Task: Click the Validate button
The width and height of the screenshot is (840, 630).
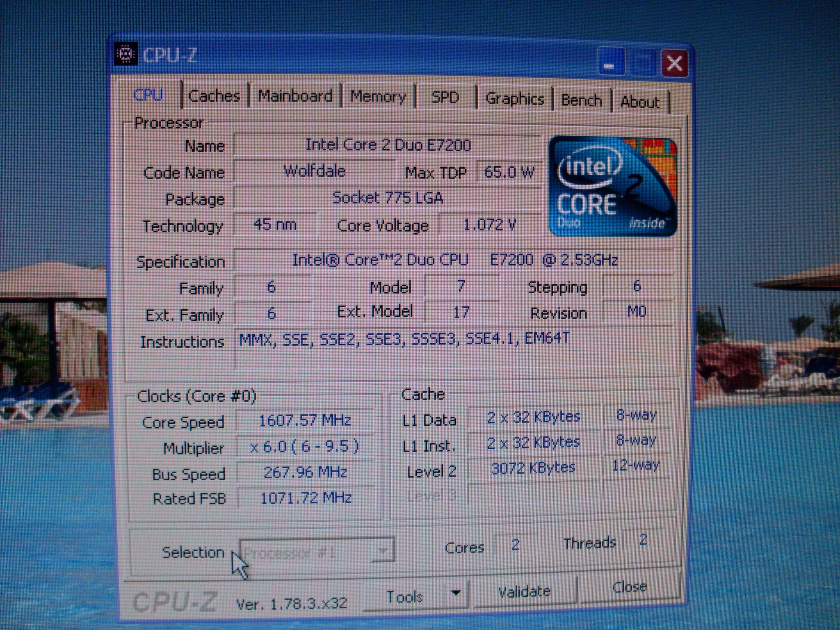Action: click(x=525, y=591)
